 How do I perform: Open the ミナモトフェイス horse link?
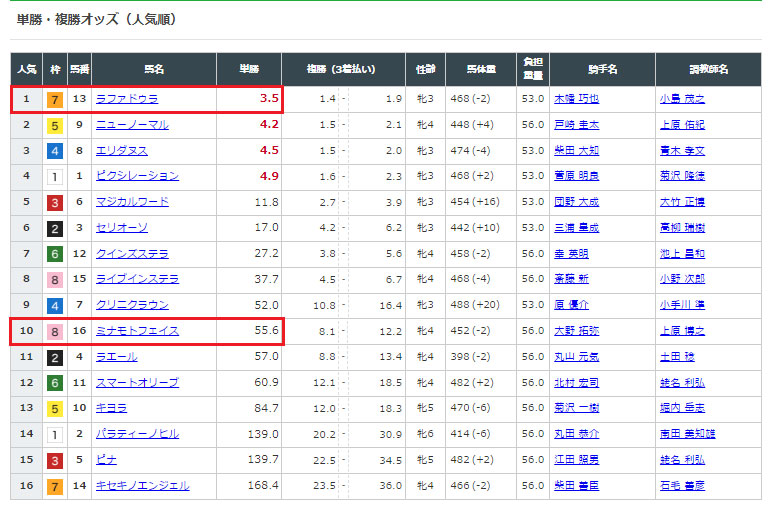136,331
